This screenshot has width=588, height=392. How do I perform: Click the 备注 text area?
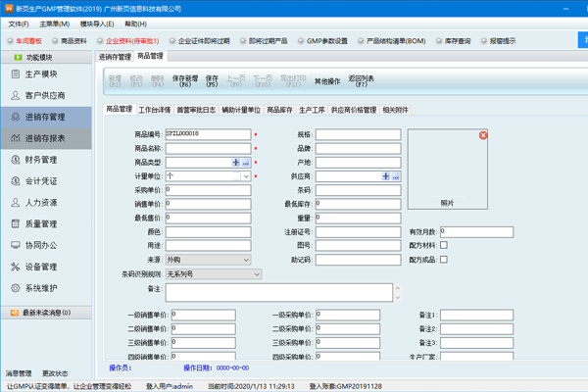[279, 293]
